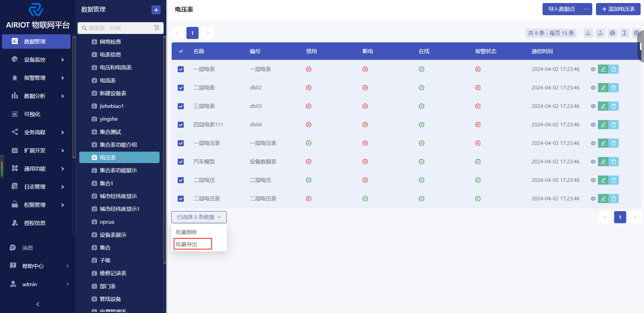This screenshot has height=313, width=644.
Task: Click the table list scrollbar
Action: click(165, 150)
